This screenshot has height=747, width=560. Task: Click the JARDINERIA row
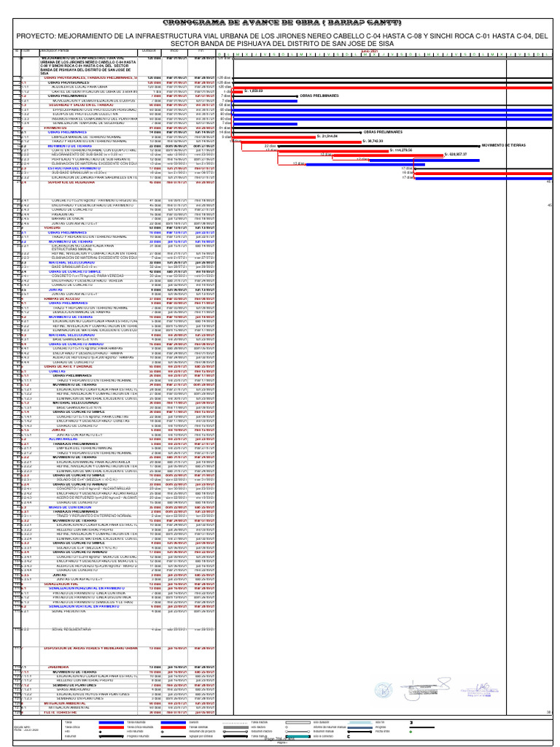coord(114,667)
